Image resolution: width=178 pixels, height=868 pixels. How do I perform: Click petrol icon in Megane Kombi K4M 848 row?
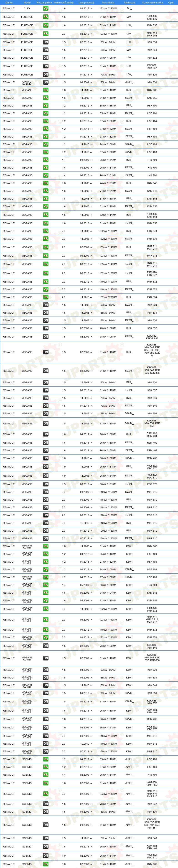[x=46, y=593]
